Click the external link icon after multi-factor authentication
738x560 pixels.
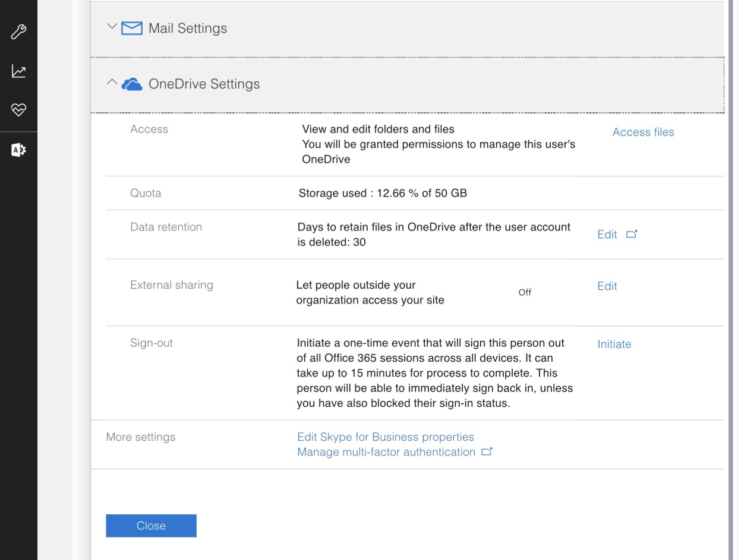click(x=487, y=451)
